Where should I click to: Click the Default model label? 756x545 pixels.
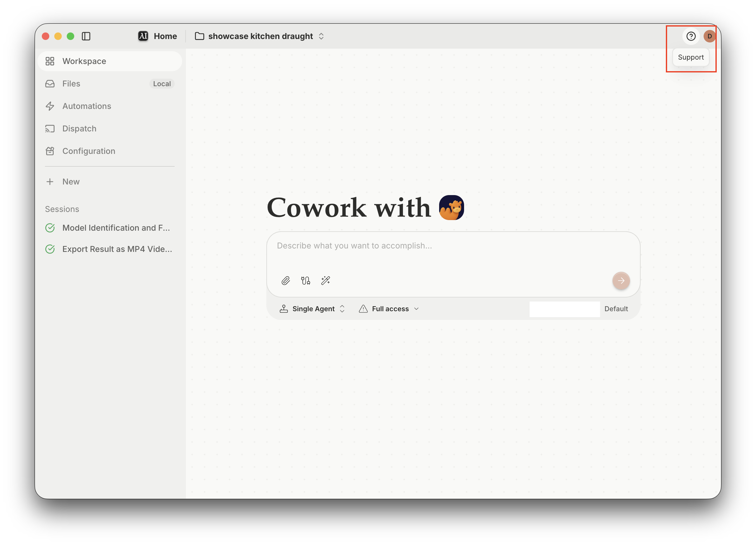[x=616, y=309]
